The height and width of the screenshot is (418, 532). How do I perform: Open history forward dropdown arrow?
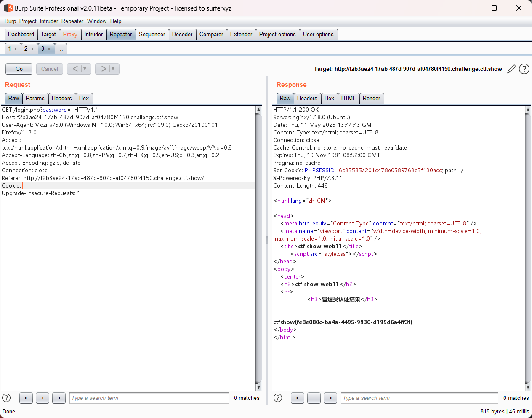tap(113, 69)
